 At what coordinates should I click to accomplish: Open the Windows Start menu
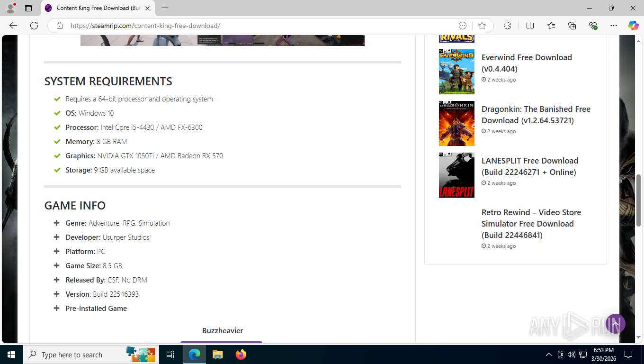pos(11,355)
